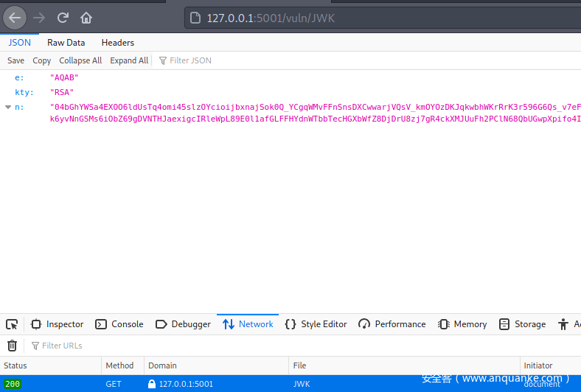Viewport: 581px width, 392px height.
Task: Click the lock icon next to 127.0.0.1:5001
Action: [152, 384]
